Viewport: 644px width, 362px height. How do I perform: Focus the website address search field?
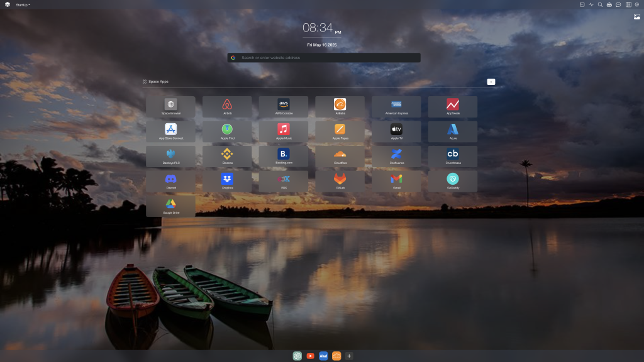[324, 57]
